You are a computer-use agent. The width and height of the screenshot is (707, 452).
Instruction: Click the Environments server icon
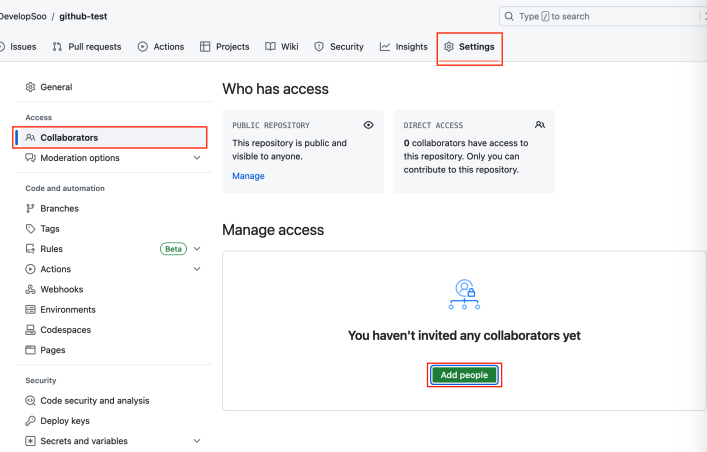[30, 309]
